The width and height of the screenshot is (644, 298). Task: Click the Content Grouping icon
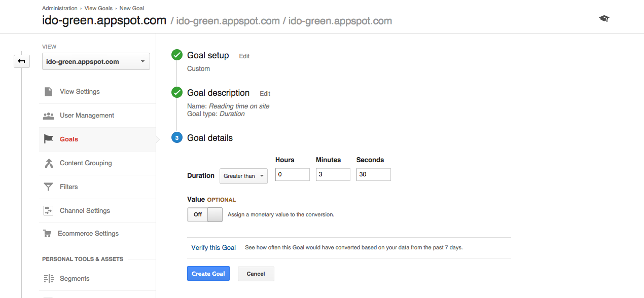(49, 163)
